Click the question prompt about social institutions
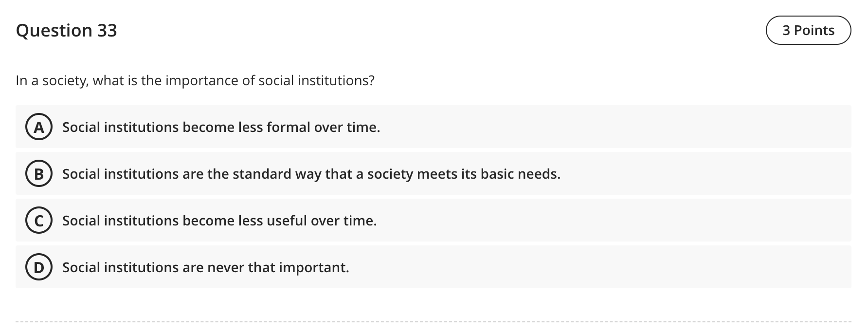This screenshot has height=335, width=868. point(195,80)
